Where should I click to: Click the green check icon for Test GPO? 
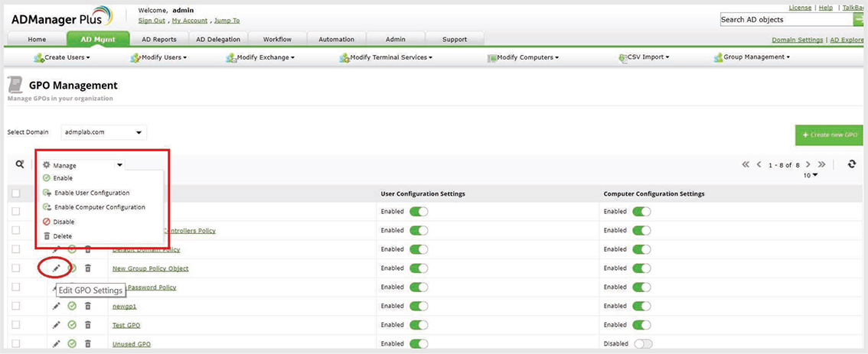pos(72,325)
